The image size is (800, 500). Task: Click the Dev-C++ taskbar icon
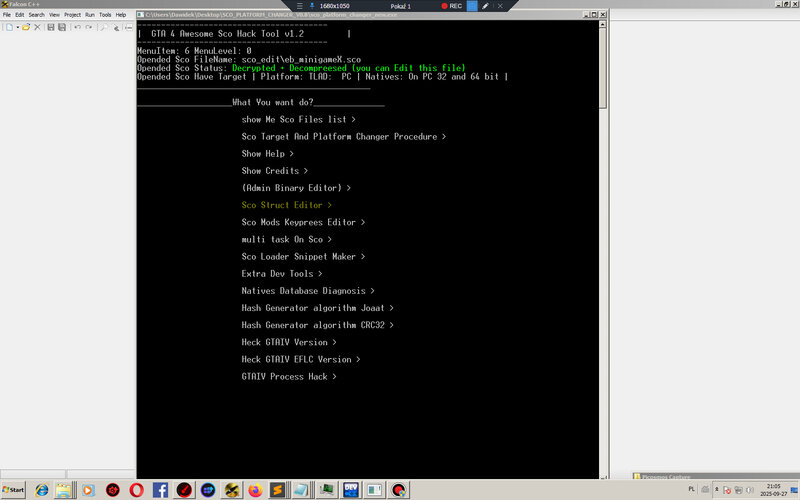(x=351, y=490)
